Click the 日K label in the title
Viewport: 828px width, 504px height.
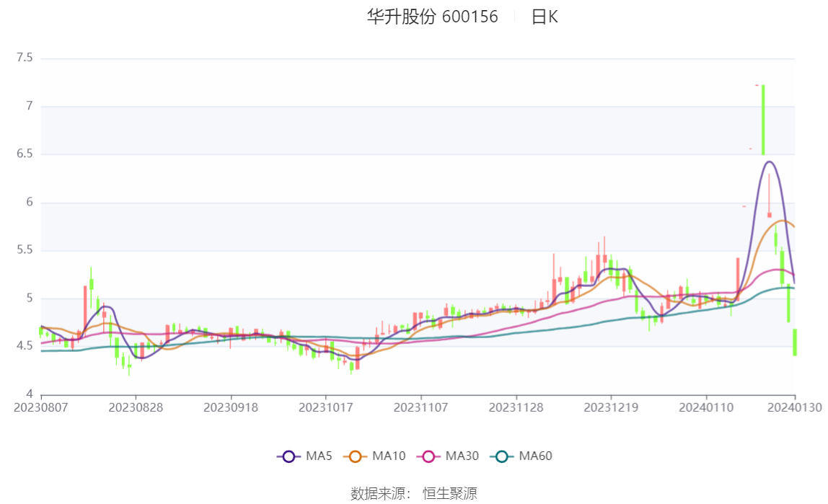(x=545, y=17)
